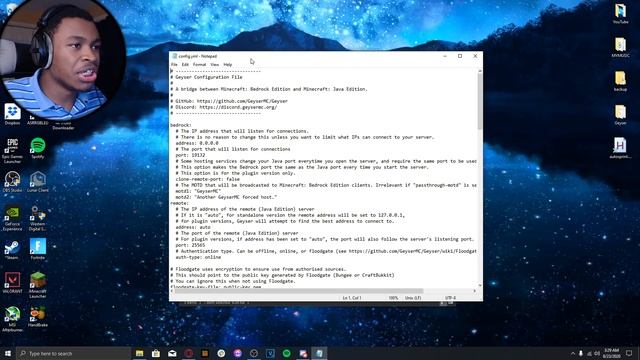
Task: Open the View menu in Notepad
Action: (x=214, y=64)
